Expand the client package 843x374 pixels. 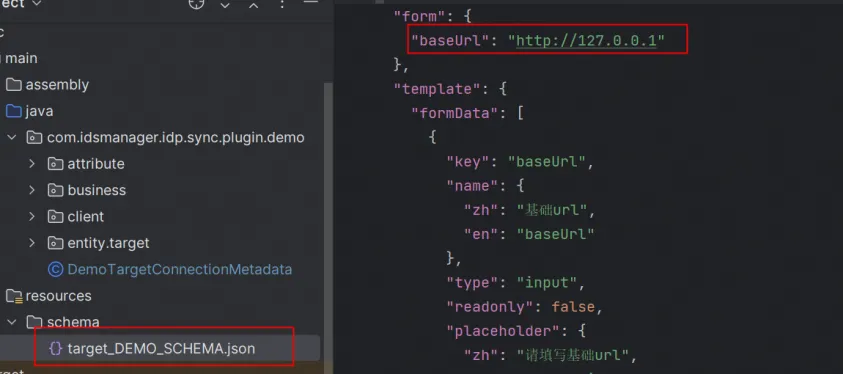(x=32, y=217)
